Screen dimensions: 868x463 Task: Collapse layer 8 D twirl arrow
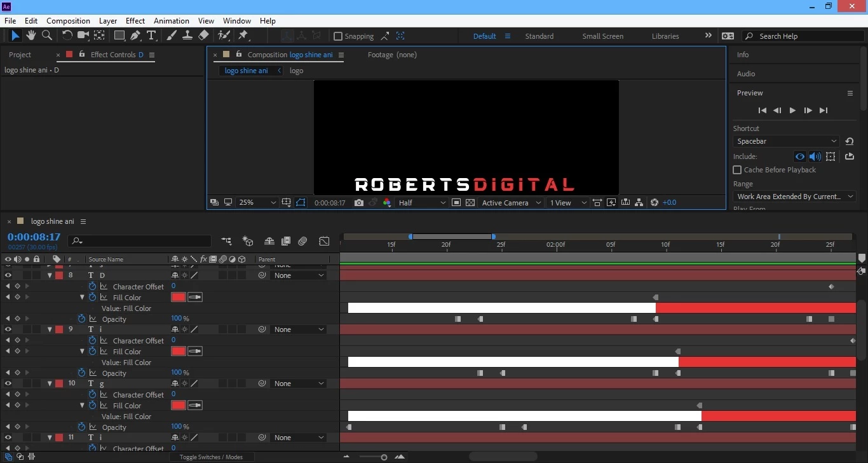click(50, 275)
